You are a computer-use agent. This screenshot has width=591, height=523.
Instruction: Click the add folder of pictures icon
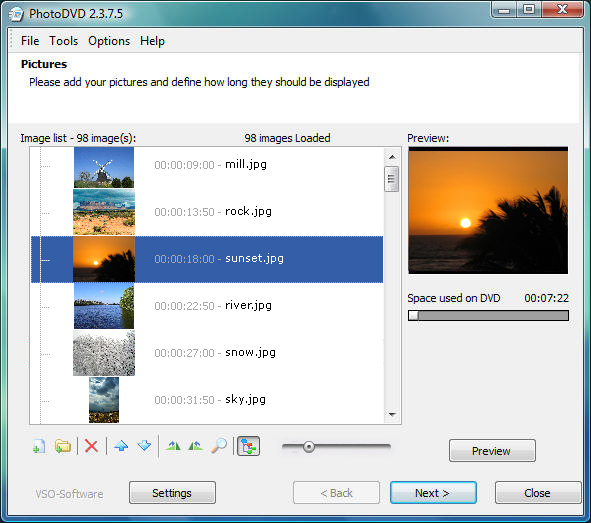click(x=63, y=447)
